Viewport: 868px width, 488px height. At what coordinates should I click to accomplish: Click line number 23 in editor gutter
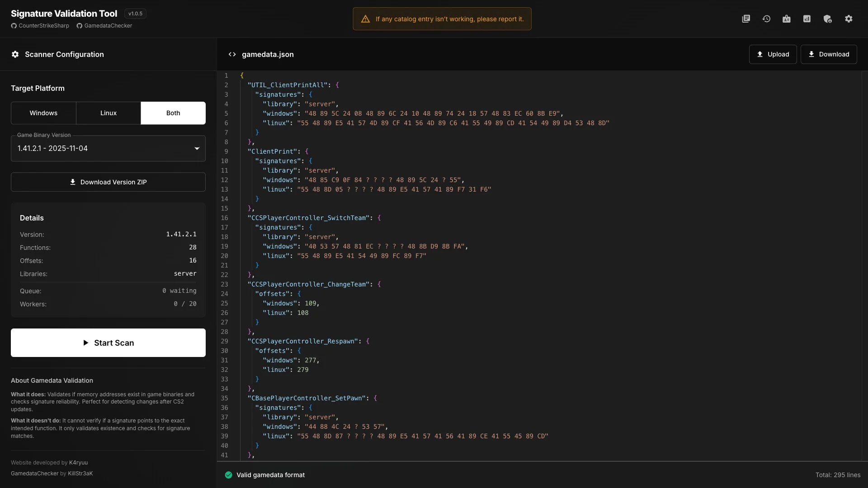pyautogui.click(x=224, y=284)
